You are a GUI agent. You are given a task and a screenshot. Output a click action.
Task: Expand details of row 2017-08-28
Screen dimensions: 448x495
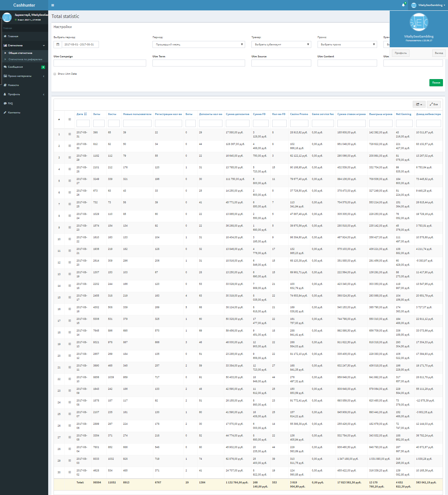tap(70, 169)
